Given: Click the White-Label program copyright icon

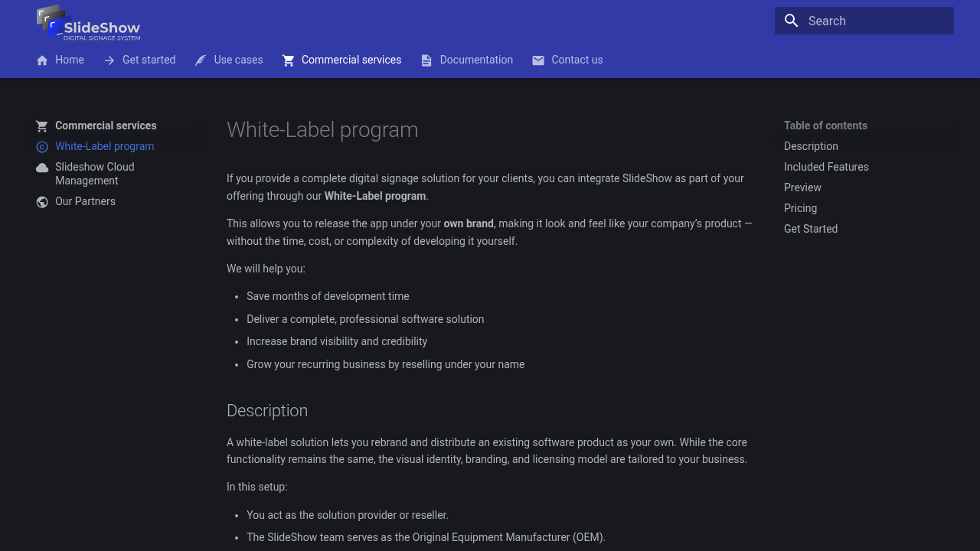Looking at the screenshot, I should [x=42, y=147].
